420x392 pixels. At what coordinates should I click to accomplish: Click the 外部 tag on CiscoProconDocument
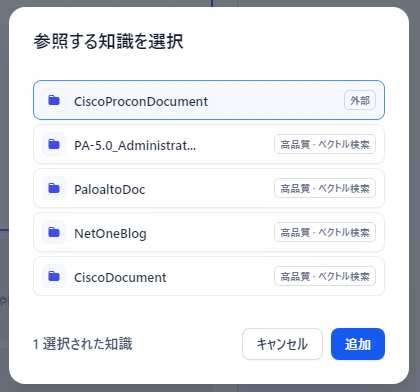(x=360, y=100)
